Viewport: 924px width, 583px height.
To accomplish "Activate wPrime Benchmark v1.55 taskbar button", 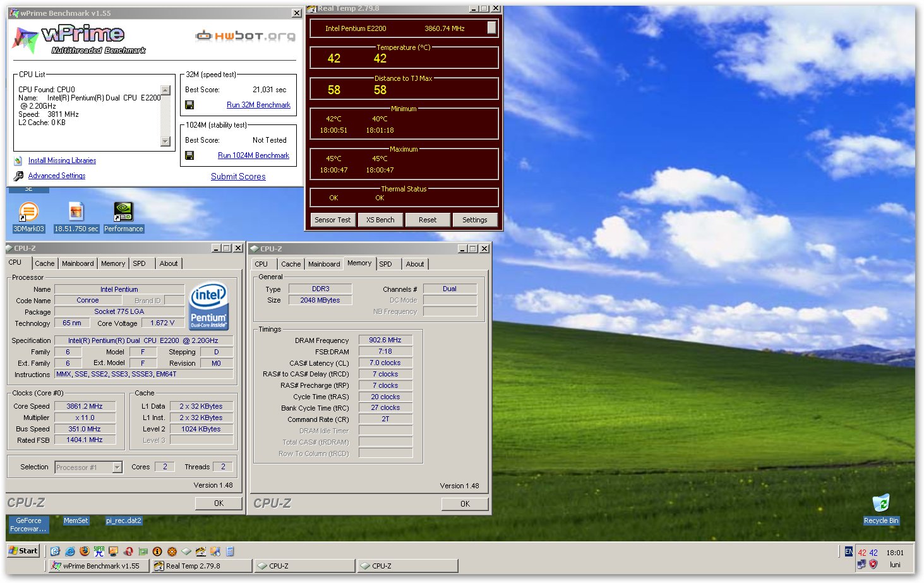I will coord(99,566).
